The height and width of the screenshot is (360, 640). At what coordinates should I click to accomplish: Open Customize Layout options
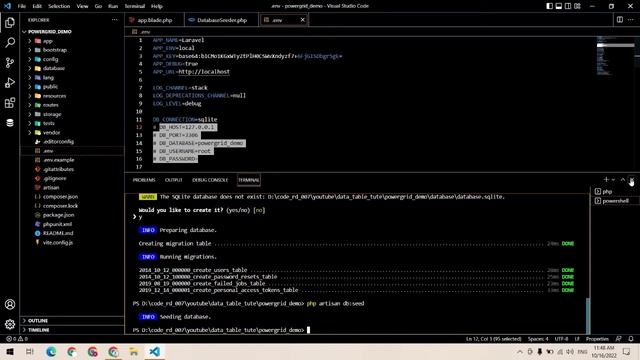(x=577, y=6)
